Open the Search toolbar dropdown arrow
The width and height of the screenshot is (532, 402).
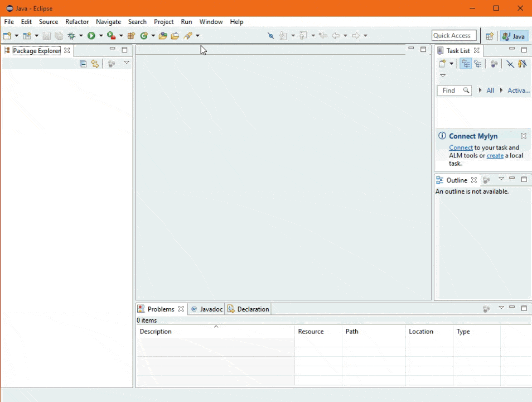[197, 36]
